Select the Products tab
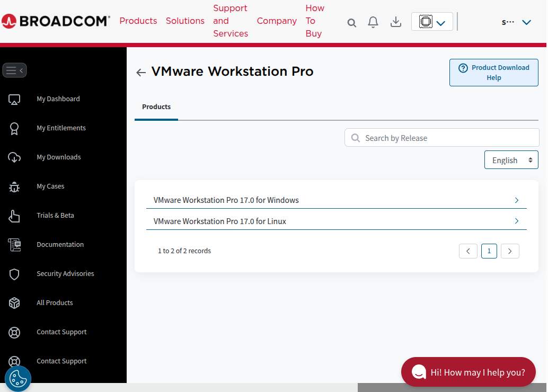The width and height of the screenshot is (548, 392). (x=156, y=107)
